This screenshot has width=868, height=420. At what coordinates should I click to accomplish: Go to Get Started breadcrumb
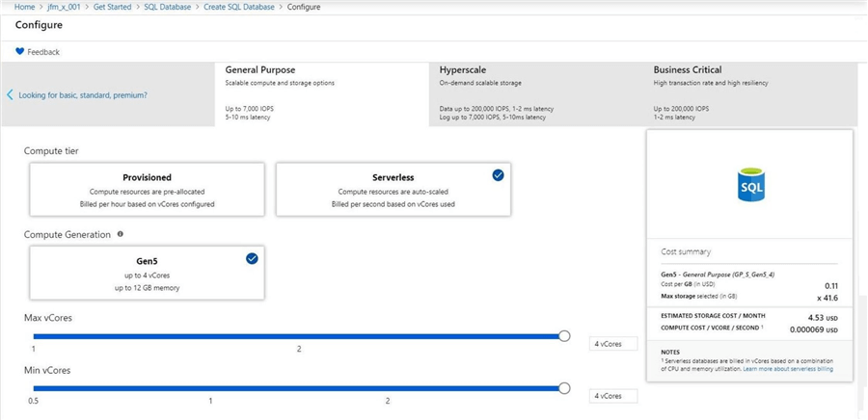(x=113, y=7)
